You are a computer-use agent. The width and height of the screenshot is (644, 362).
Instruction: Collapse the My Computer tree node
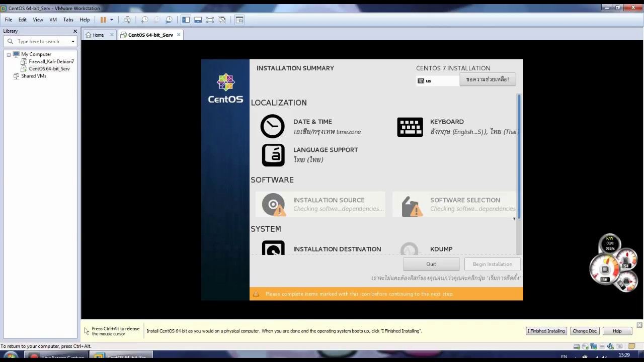[9, 54]
